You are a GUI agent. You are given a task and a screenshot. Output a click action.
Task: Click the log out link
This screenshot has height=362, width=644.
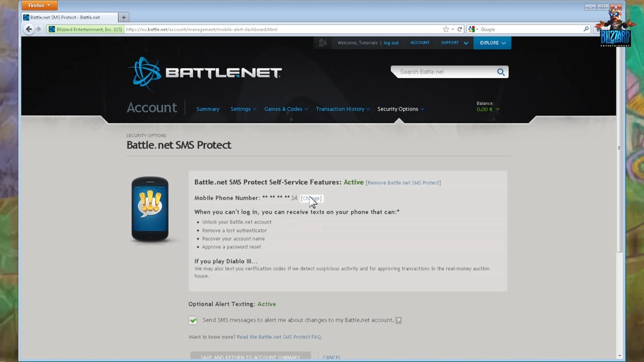[391, 43]
